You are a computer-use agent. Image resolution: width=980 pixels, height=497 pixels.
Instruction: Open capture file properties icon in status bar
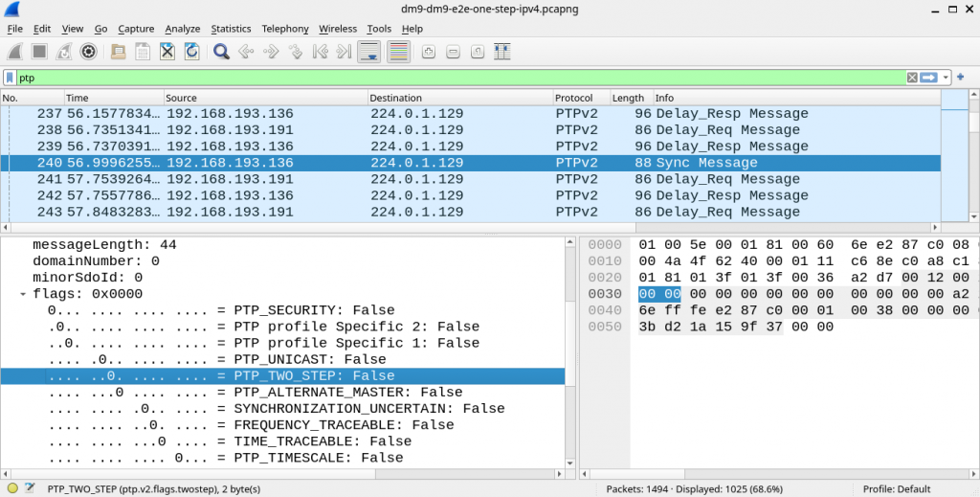30,489
